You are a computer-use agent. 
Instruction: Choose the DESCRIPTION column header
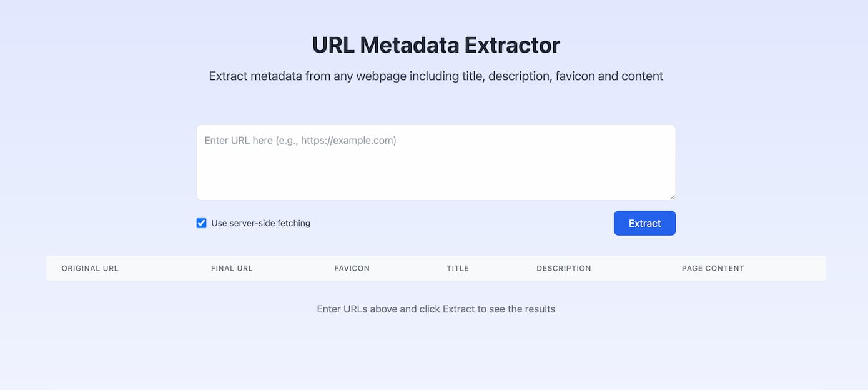(x=563, y=268)
